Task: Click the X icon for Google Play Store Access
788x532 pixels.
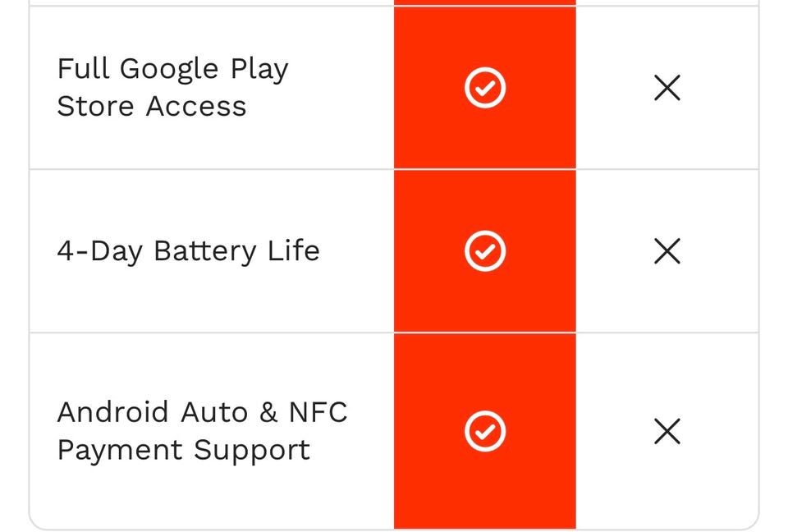Action: point(667,88)
